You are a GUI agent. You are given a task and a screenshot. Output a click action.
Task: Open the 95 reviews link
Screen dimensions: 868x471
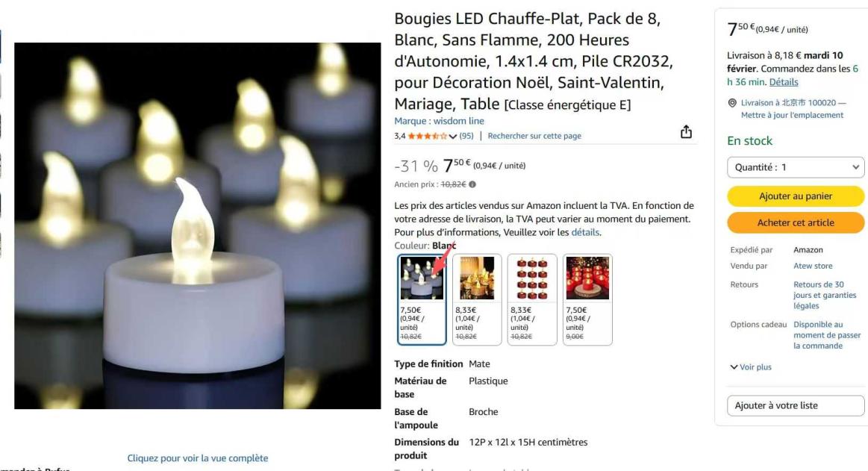pos(466,136)
